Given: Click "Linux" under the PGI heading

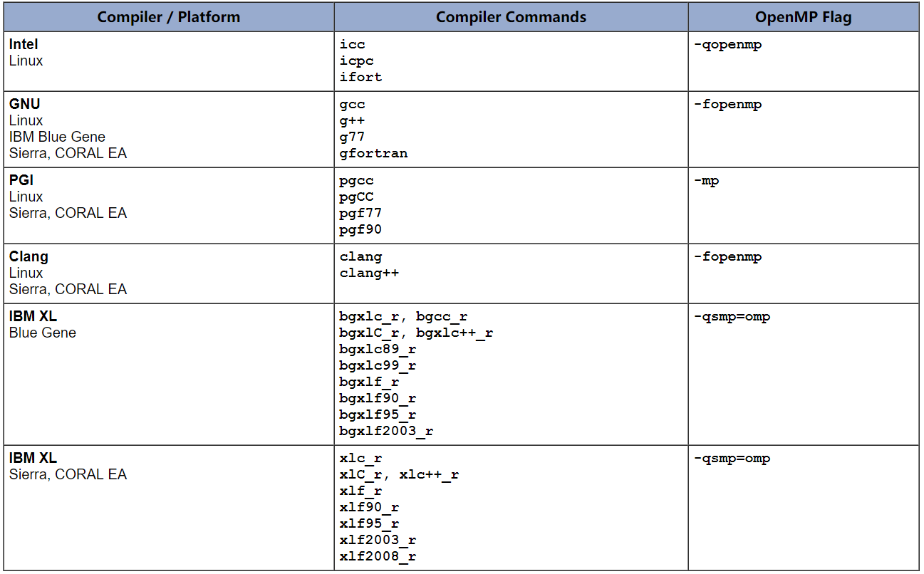Looking at the screenshot, I should (26, 197).
